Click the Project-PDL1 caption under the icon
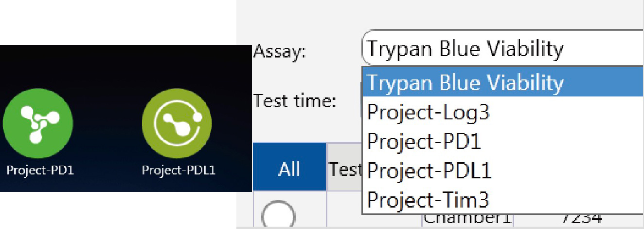The width and height of the screenshot is (644, 229). [179, 171]
